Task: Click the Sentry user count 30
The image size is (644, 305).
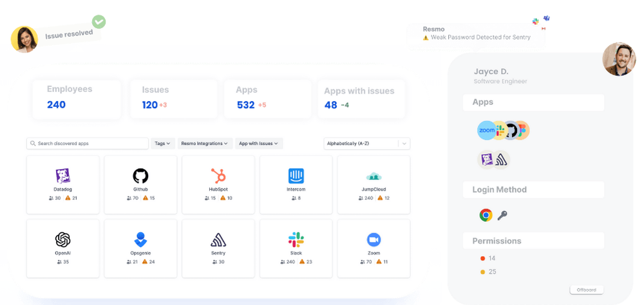Action: click(x=222, y=261)
